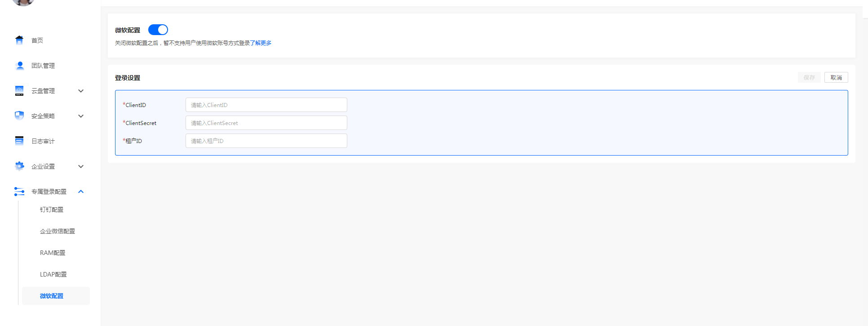
Task: Select the 企业设置 enterprise settings icon
Action: pyautogui.click(x=20, y=166)
